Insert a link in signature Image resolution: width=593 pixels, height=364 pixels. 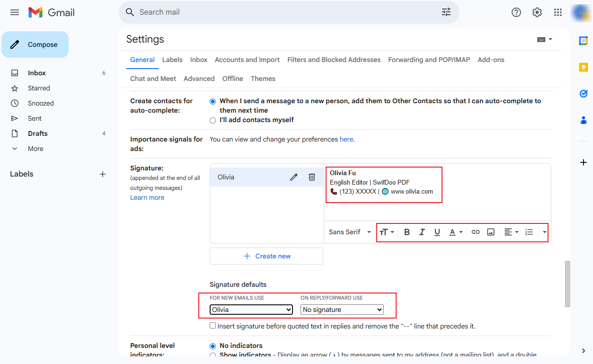pos(476,232)
